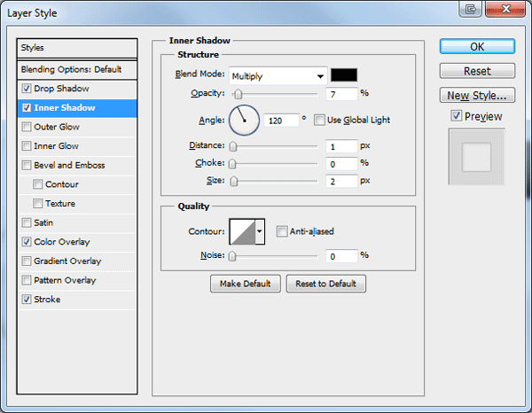Image resolution: width=532 pixels, height=413 pixels.
Task: Click the layer style preview thumbnail
Action: 477,157
